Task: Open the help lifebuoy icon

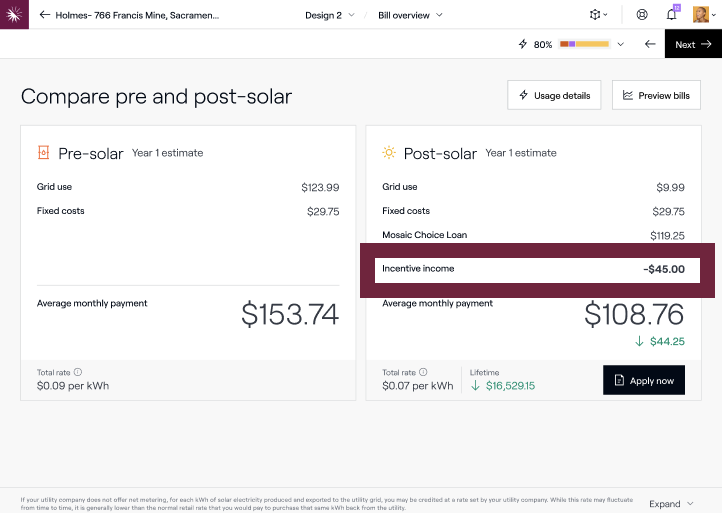Action: 642,15
